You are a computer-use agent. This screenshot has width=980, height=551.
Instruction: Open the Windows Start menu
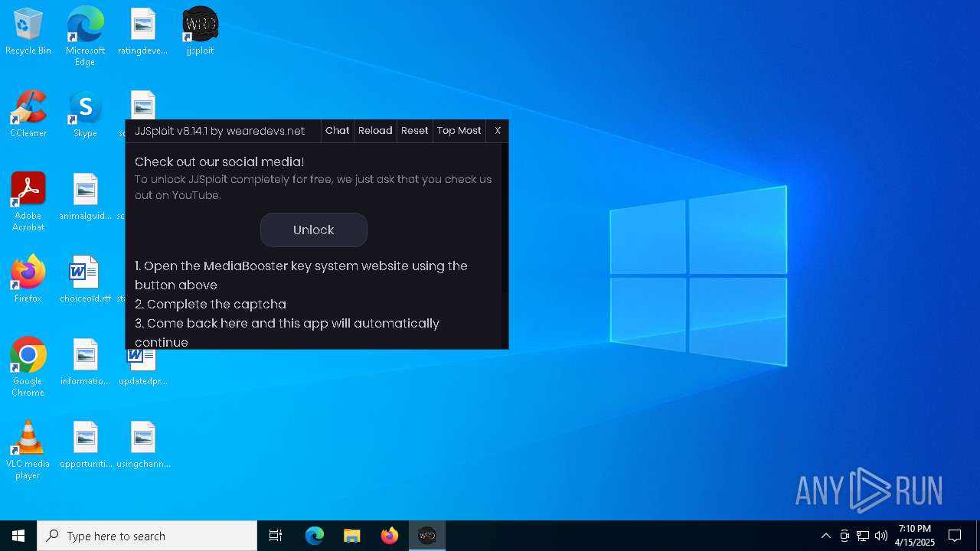pos(18,536)
